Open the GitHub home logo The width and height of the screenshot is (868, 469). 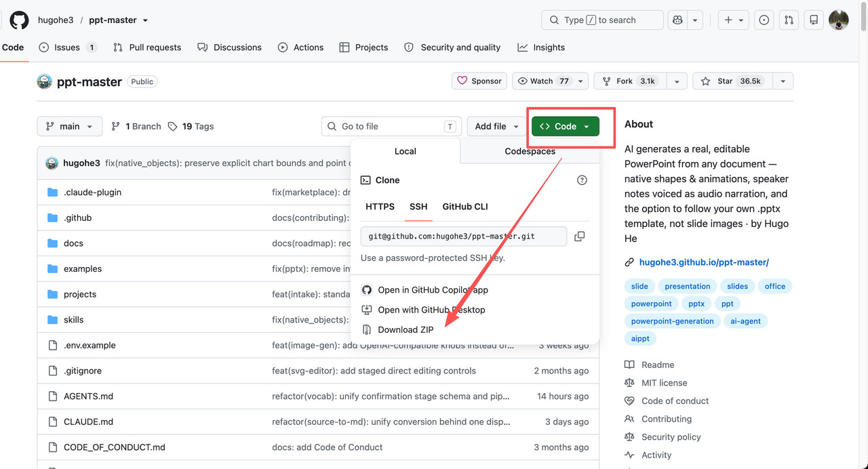(x=19, y=20)
